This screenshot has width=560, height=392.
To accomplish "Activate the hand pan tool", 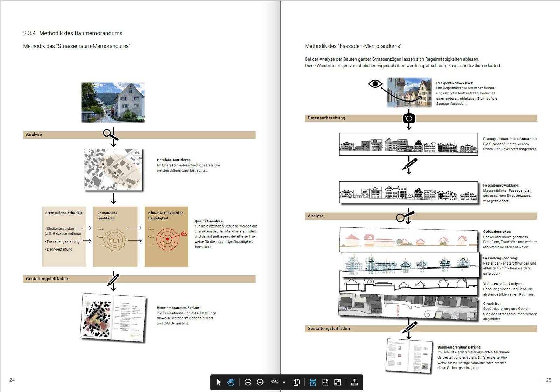I will [231, 382].
